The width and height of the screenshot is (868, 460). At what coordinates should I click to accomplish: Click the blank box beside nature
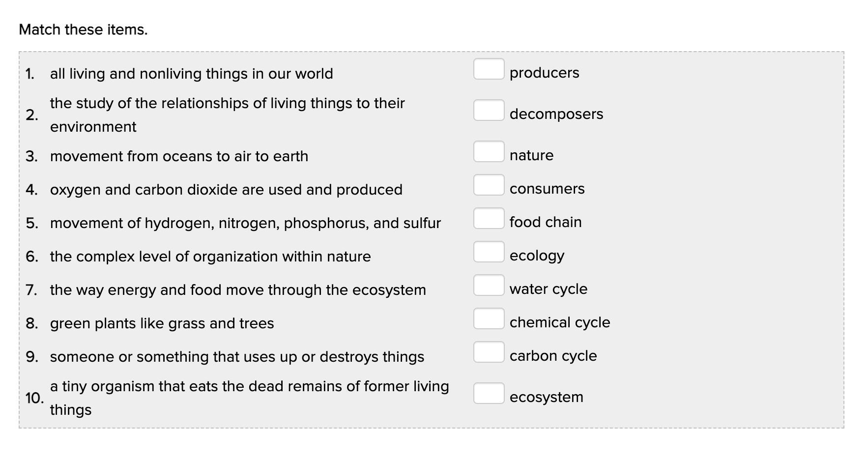click(x=489, y=151)
